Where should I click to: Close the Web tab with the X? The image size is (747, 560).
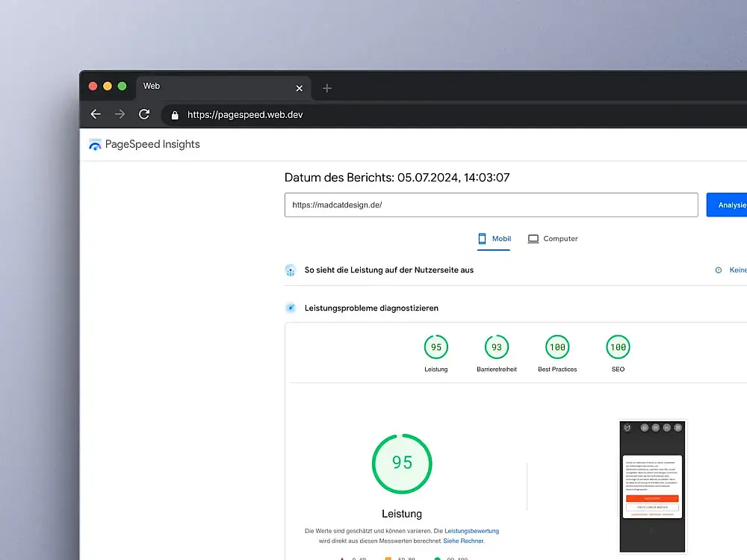[300, 88]
